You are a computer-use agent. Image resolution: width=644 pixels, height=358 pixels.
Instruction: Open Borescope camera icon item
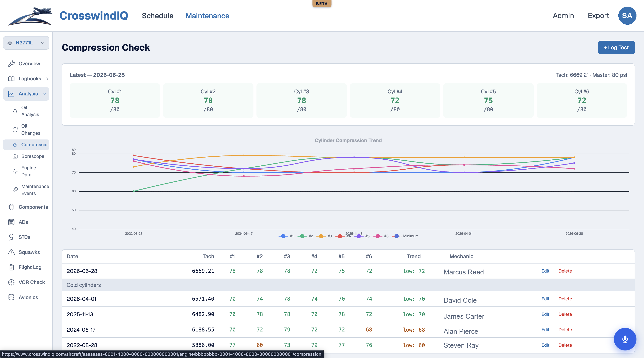pos(15,156)
